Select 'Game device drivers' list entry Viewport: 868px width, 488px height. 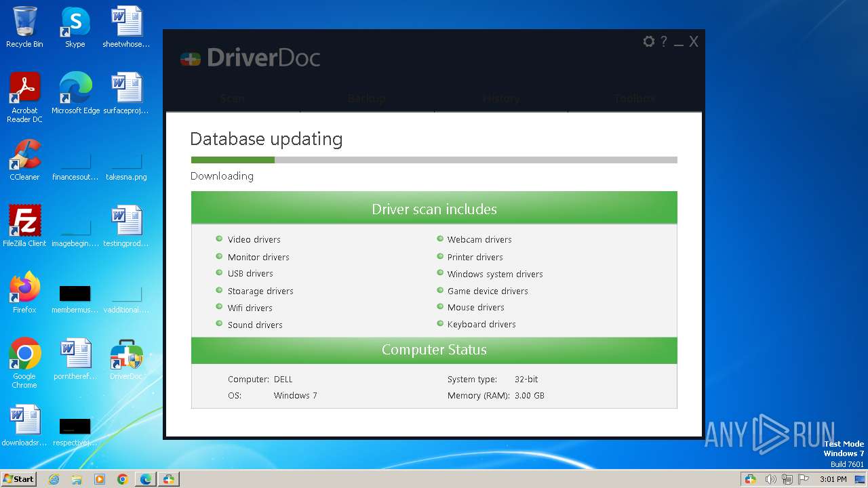[488, 291]
